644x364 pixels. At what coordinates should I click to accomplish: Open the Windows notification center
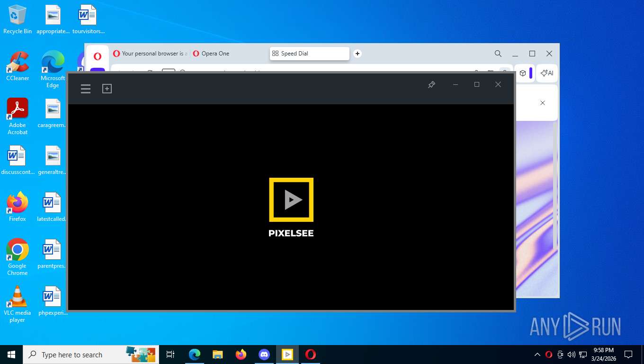pyautogui.click(x=628, y=355)
